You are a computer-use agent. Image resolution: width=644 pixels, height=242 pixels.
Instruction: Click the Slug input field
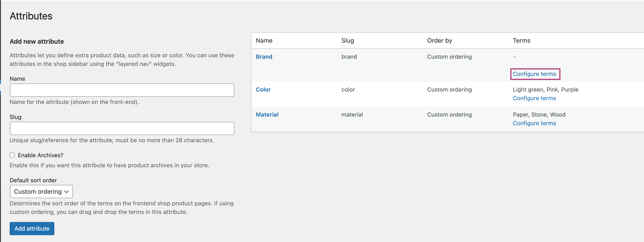pyautogui.click(x=122, y=128)
